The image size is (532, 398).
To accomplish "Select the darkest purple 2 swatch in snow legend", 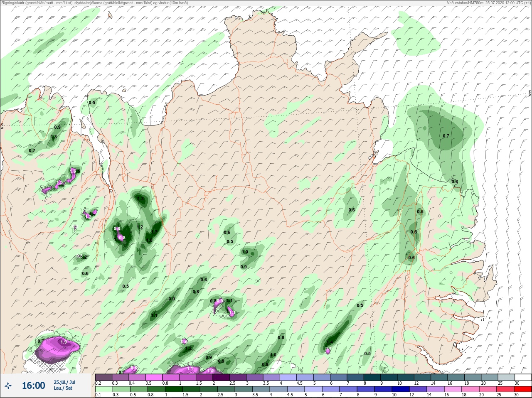I will [x=221, y=377].
